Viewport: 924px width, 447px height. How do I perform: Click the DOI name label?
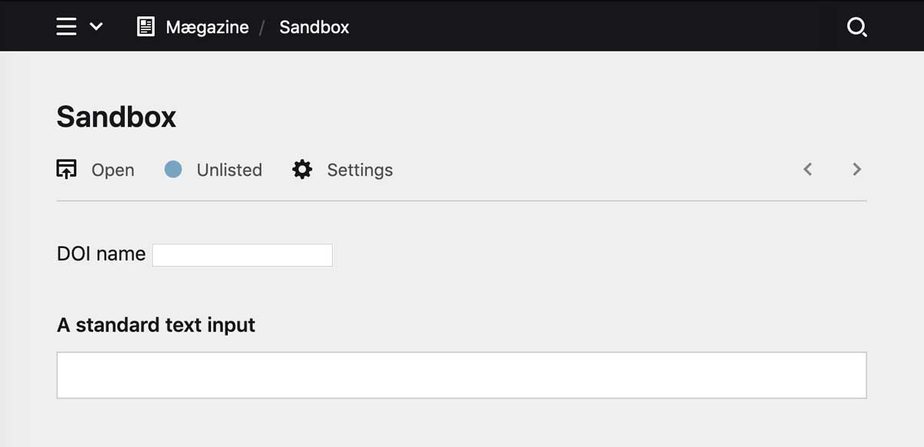point(101,254)
